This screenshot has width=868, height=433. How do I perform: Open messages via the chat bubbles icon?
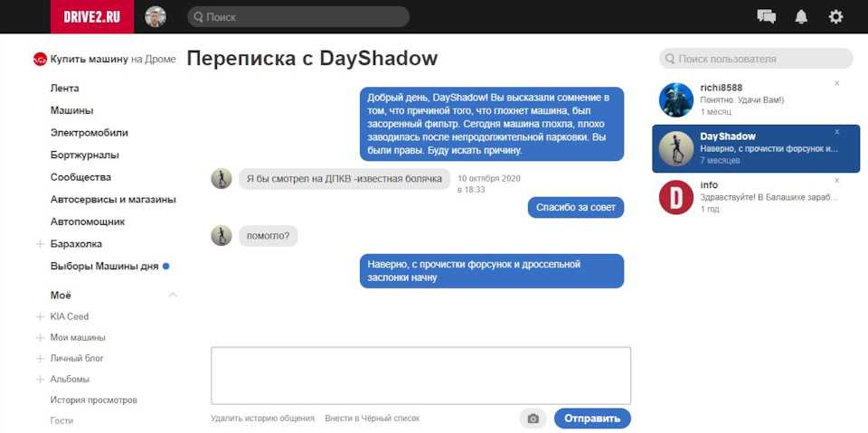[x=767, y=16]
